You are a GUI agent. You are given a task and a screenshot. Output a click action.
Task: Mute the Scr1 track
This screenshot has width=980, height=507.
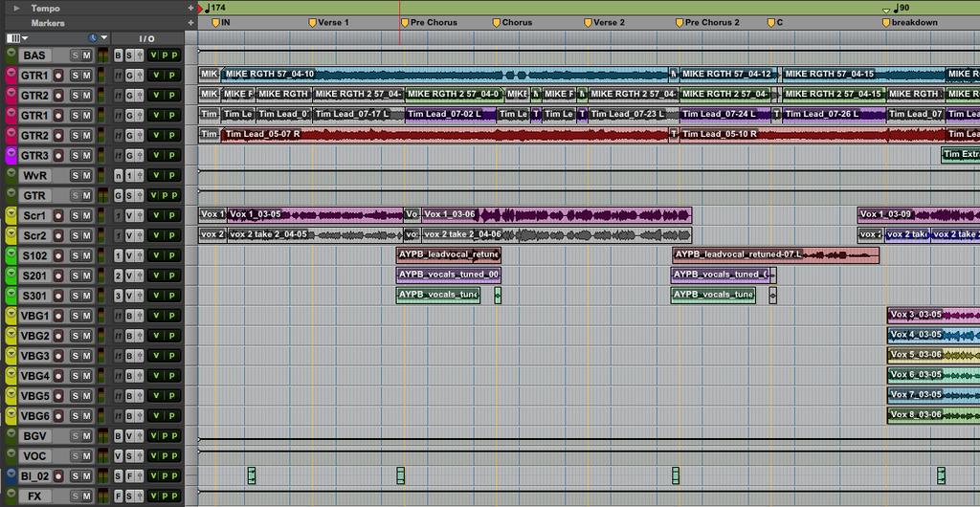tap(87, 215)
